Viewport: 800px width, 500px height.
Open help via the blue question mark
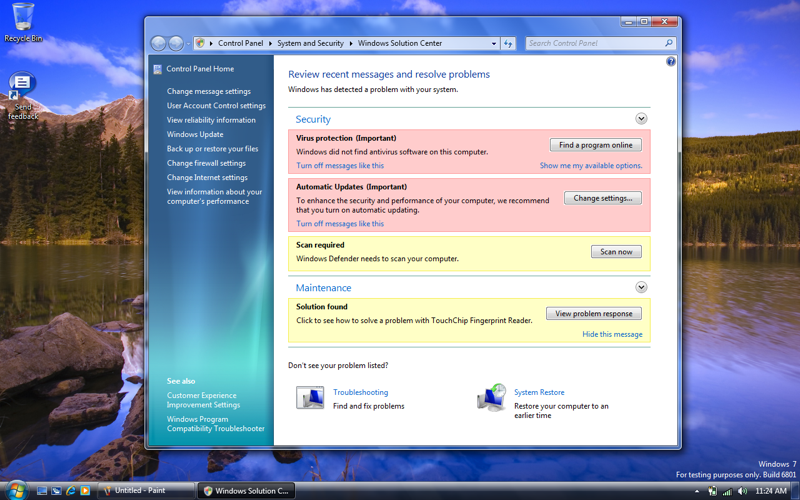tap(670, 62)
